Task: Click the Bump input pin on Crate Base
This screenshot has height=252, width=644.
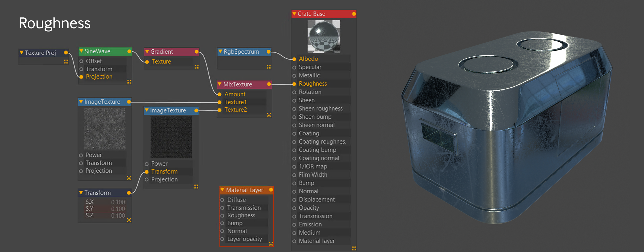Action: 294,183
